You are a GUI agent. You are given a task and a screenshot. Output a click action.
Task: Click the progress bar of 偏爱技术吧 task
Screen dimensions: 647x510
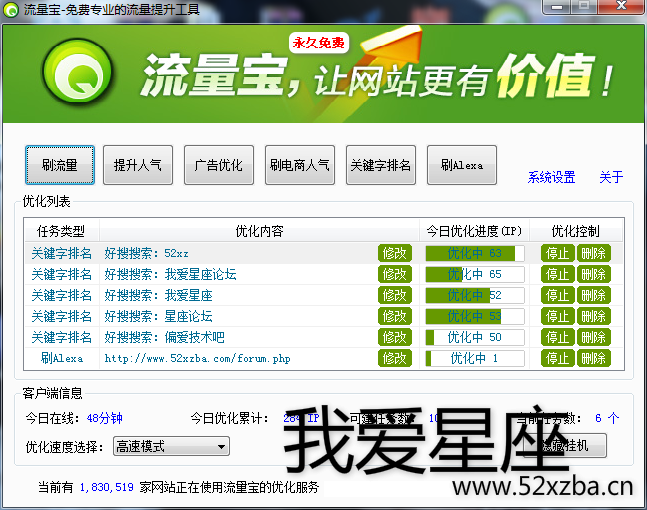[475, 337]
